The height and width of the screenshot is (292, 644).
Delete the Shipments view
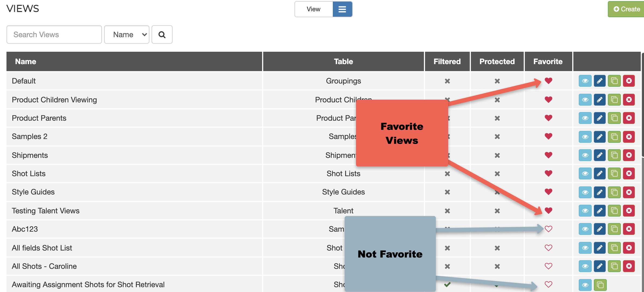[x=629, y=155]
